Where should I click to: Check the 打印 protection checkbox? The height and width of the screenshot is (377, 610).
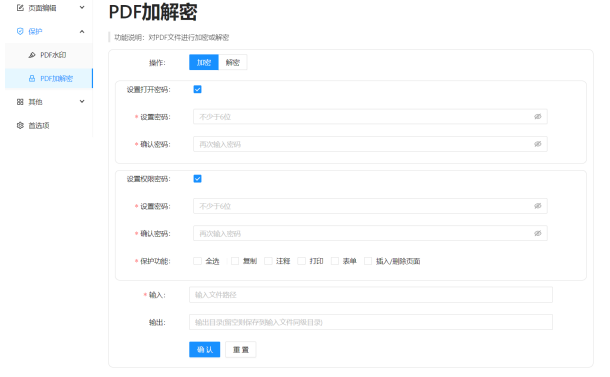coord(301,261)
